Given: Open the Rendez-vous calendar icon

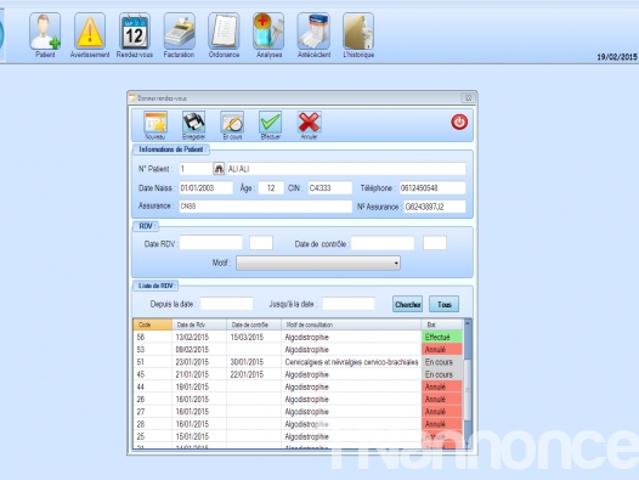Looking at the screenshot, I should click(x=134, y=32).
